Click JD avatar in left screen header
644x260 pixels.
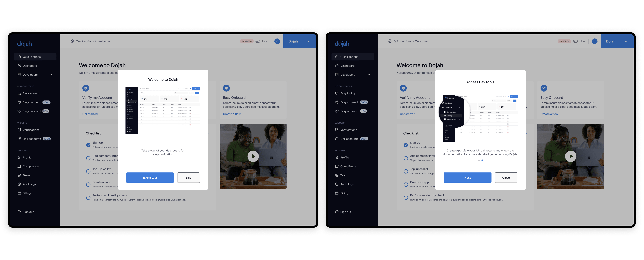point(277,41)
